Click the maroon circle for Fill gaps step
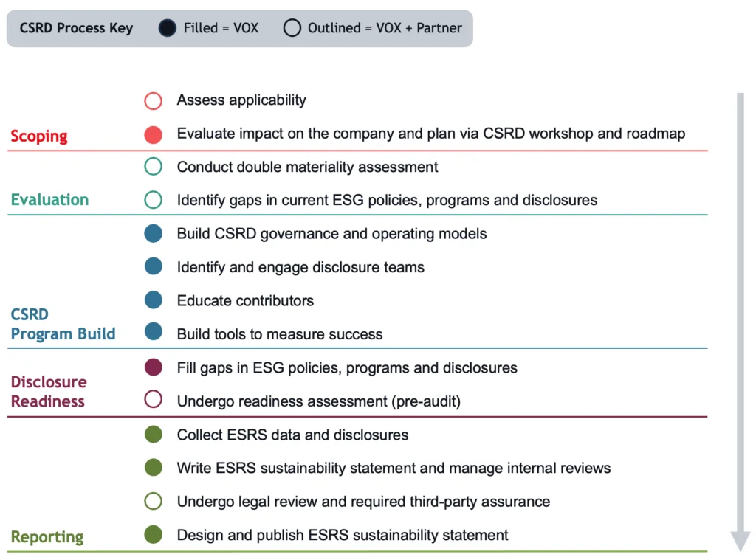756x560 pixels. pyautogui.click(x=153, y=367)
